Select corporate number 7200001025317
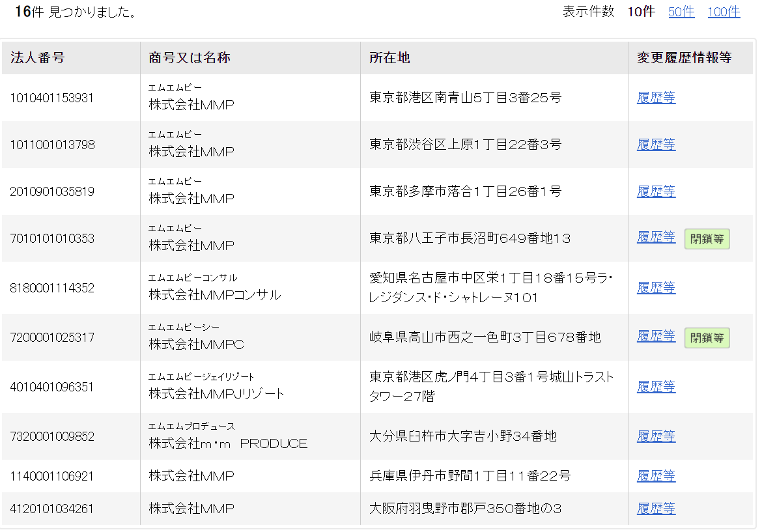The width and height of the screenshot is (762, 532). 52,338
